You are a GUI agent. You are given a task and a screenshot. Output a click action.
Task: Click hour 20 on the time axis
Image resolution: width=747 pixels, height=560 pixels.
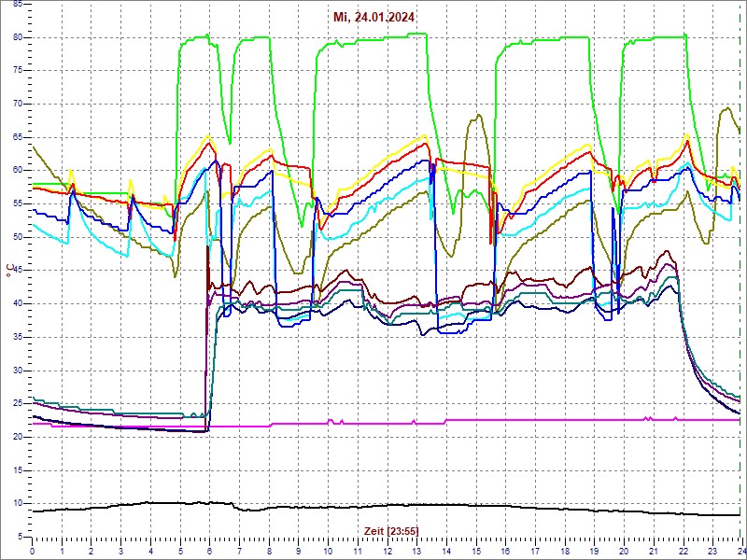point(624,551)
